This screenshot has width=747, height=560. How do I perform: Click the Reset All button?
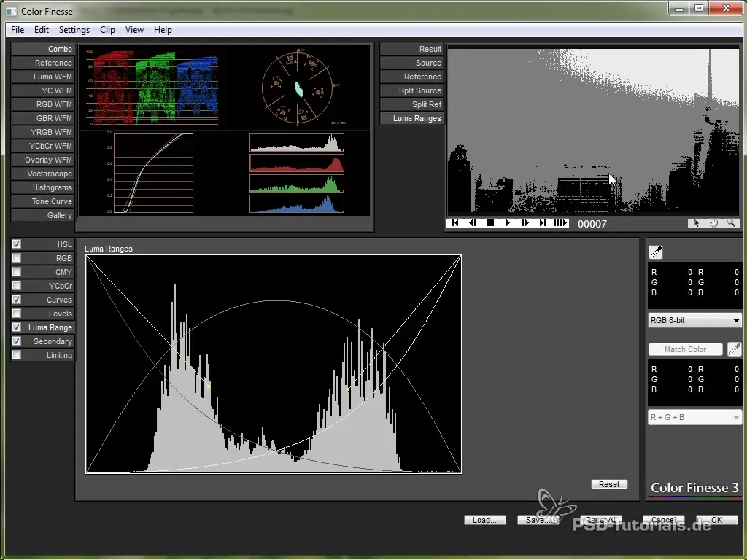point(601,520)
